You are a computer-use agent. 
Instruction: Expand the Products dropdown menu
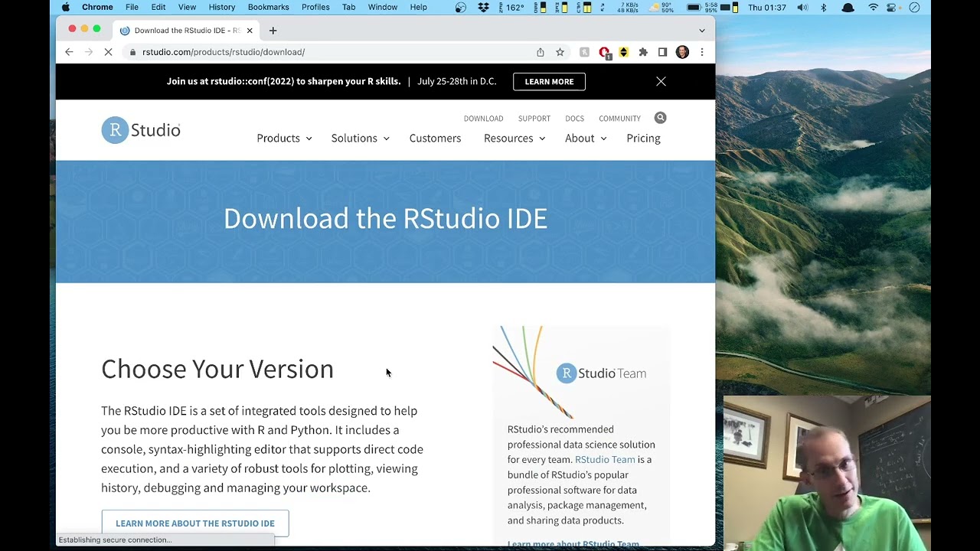[x=284, y=138]
